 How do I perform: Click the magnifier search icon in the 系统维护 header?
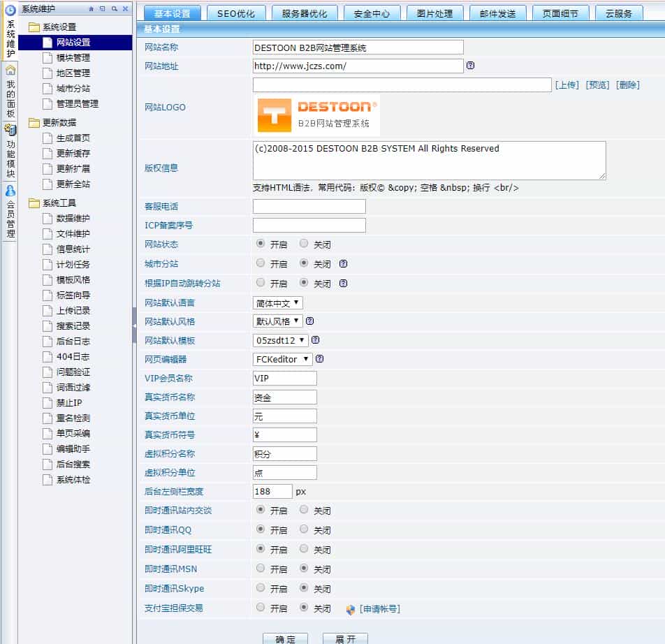[114, 9]
